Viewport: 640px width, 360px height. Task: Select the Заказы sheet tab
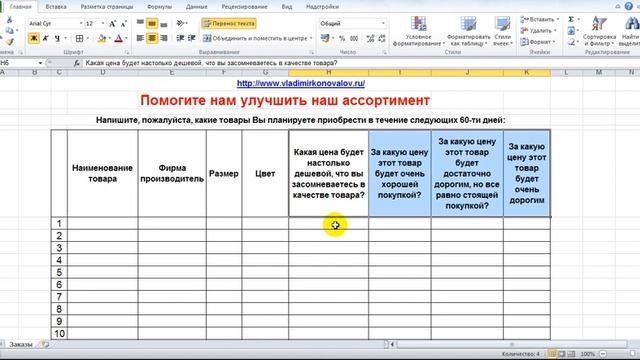tap(21, 344)
